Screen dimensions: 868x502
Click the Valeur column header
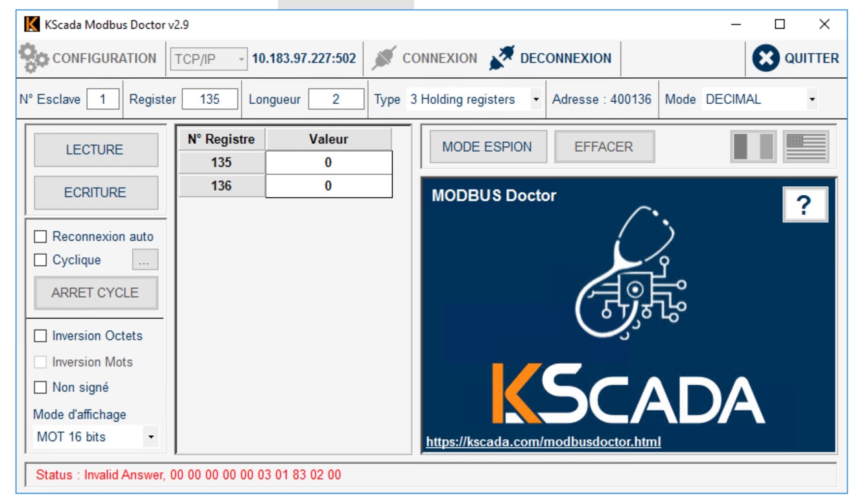point(329,139)
